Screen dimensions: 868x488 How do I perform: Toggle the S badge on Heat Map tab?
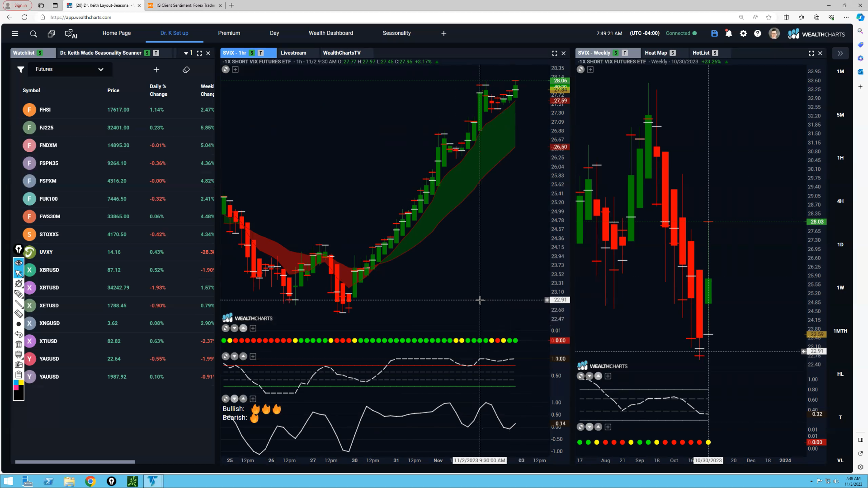673,53
